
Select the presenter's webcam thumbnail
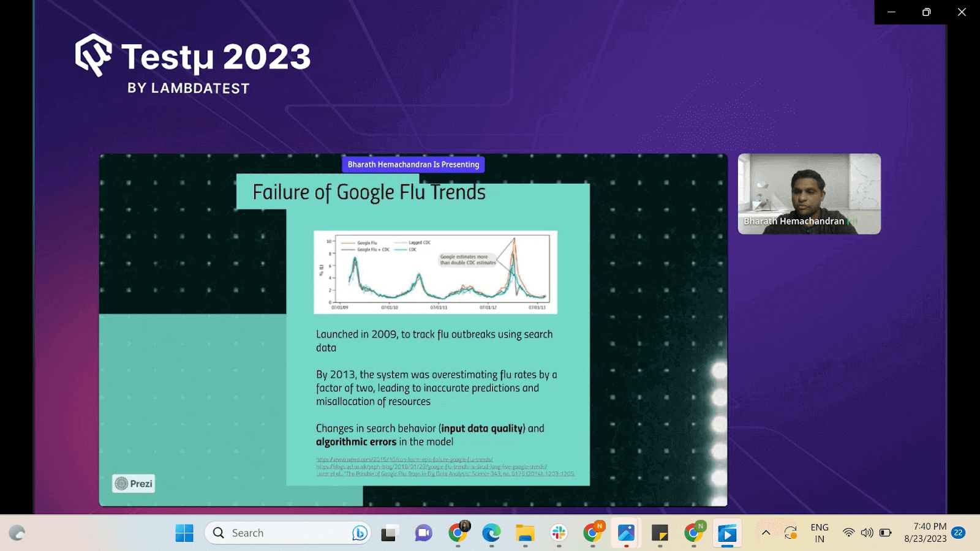tap(809, 193)
